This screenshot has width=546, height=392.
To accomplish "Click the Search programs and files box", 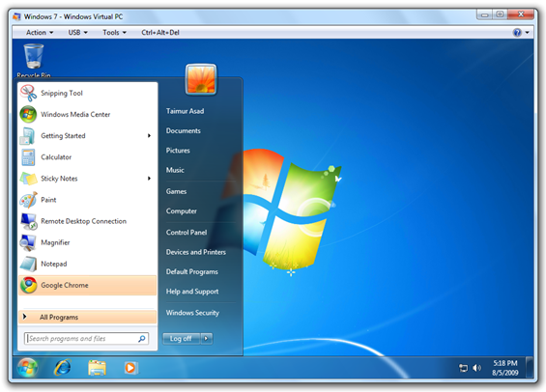I will tap(86, 339).
